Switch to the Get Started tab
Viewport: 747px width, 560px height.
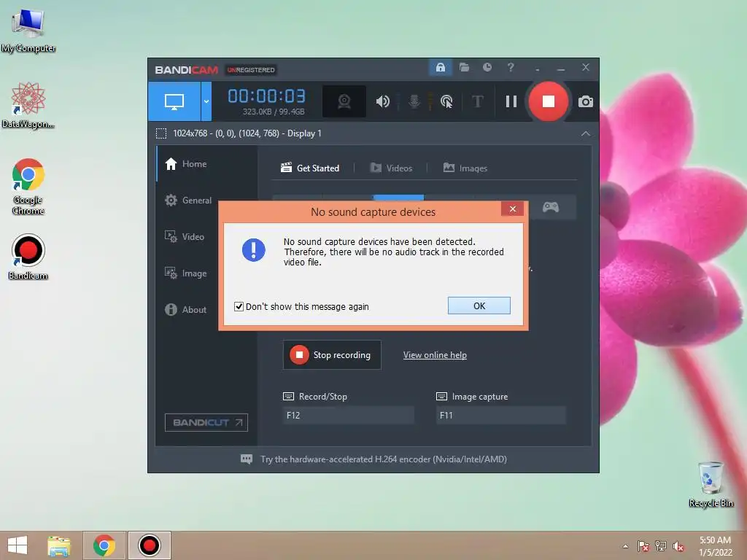click(x=310, y=168)
